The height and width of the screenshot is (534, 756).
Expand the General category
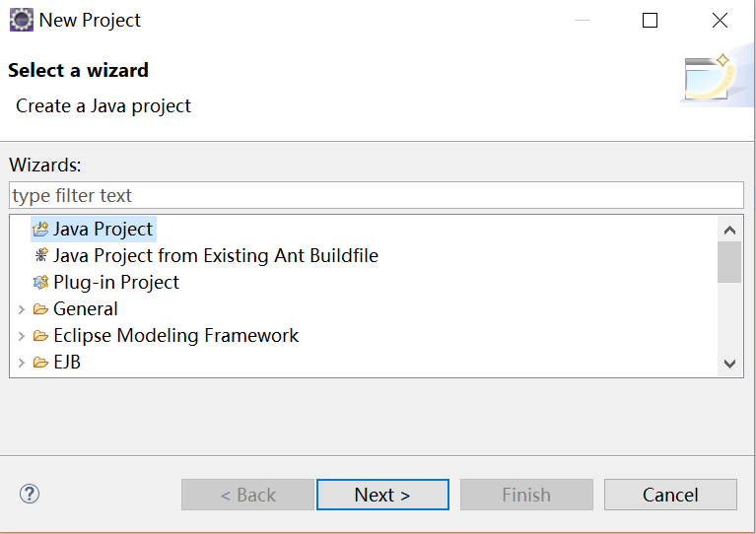[22, 309]
